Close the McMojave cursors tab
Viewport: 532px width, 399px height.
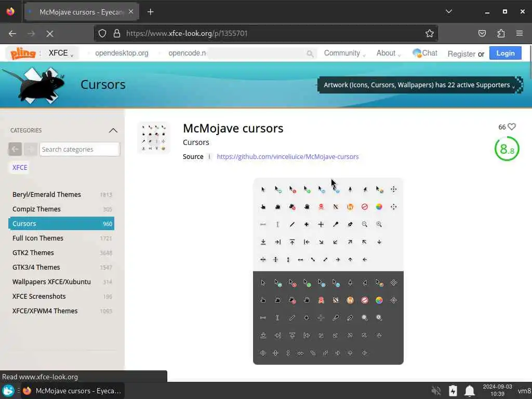pyautogui.click(x=131, y=12)
